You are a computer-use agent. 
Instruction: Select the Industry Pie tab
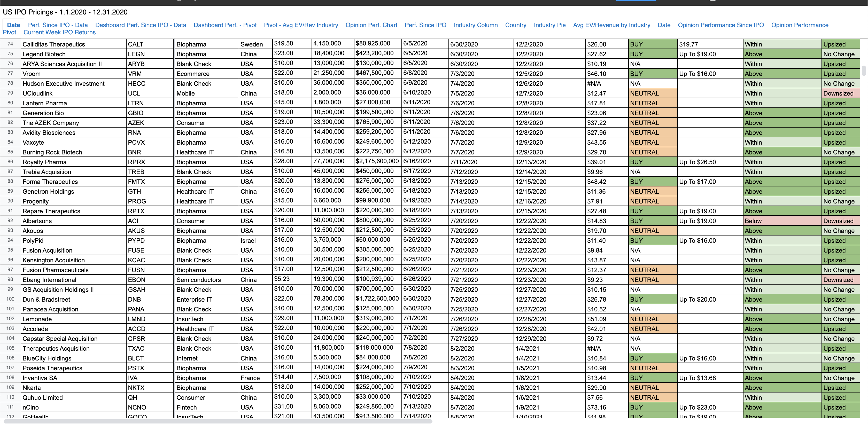549,25
